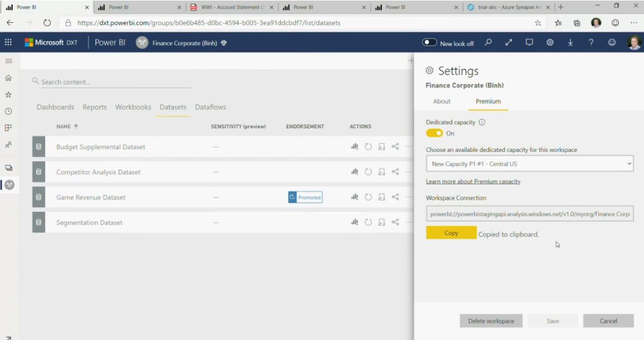Screen dimensions: 644x340
Task: View related items for Competitor Analysis Dataset
Action: [x=395, y=172]
